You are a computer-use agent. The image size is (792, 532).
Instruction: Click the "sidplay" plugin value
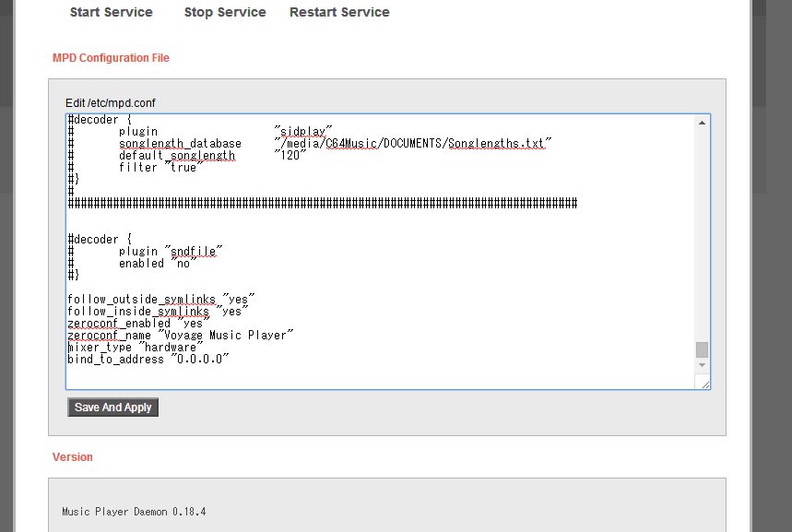pyautogui.click(x=303, y=132)
